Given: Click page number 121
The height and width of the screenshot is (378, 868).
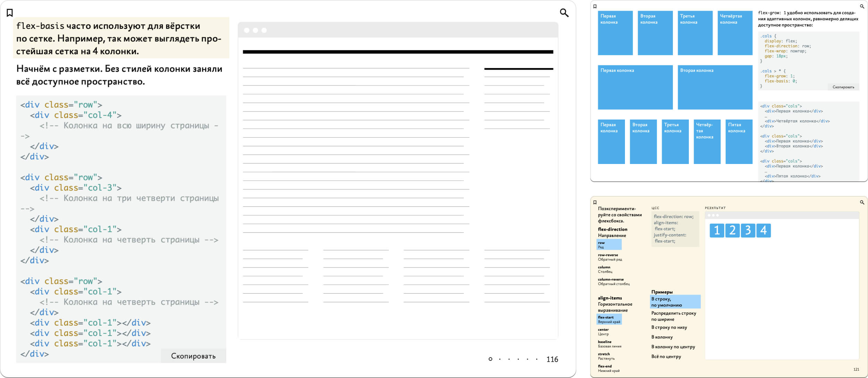Looking at the screenshot, I should tap(856, 369).
